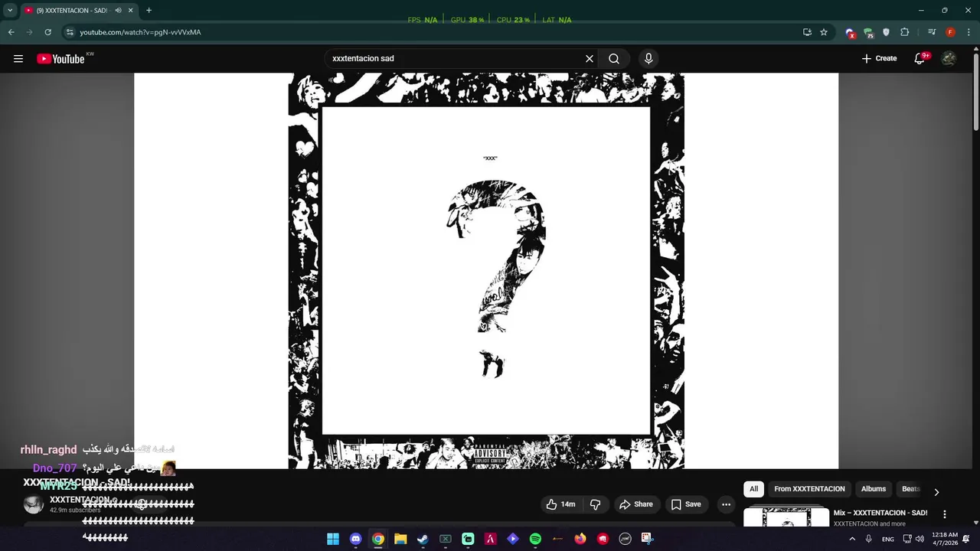980x551 pixels.
Task: Open the extension with the red X badge
Action: (850, 33)
